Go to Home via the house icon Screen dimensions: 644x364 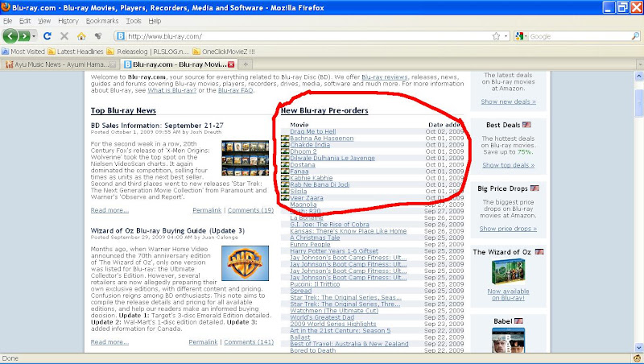(81, 36)
